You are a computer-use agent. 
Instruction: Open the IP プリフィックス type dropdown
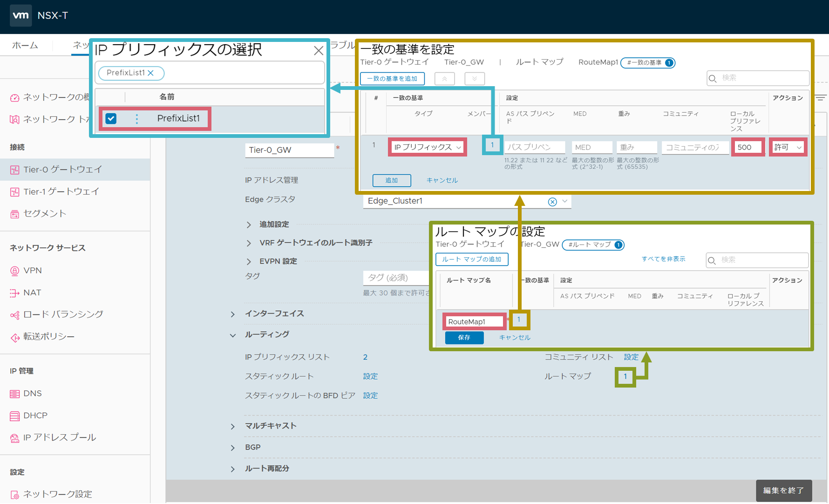point(428,147)
